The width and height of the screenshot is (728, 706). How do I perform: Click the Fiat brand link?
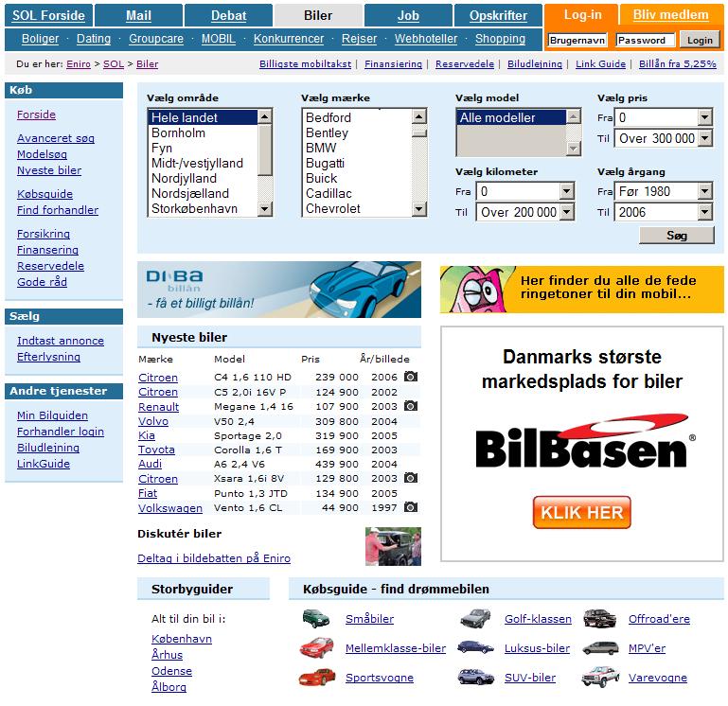(148, 493)
